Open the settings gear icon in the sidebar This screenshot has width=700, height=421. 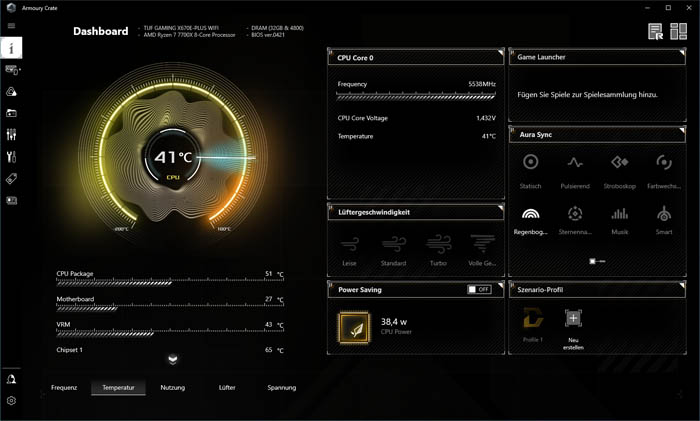click(11, 400)
